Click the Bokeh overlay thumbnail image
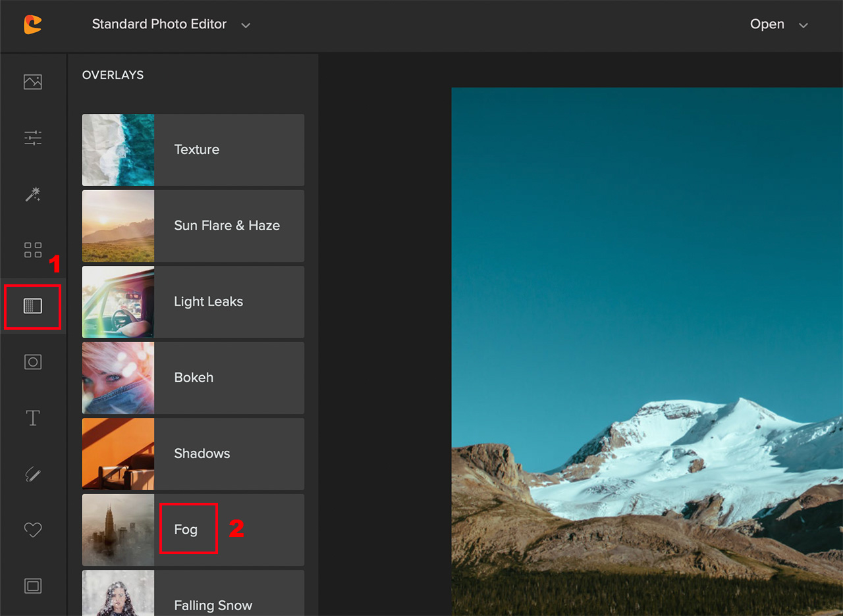Viewport: 843px width, 616px height. coord(118,377)
